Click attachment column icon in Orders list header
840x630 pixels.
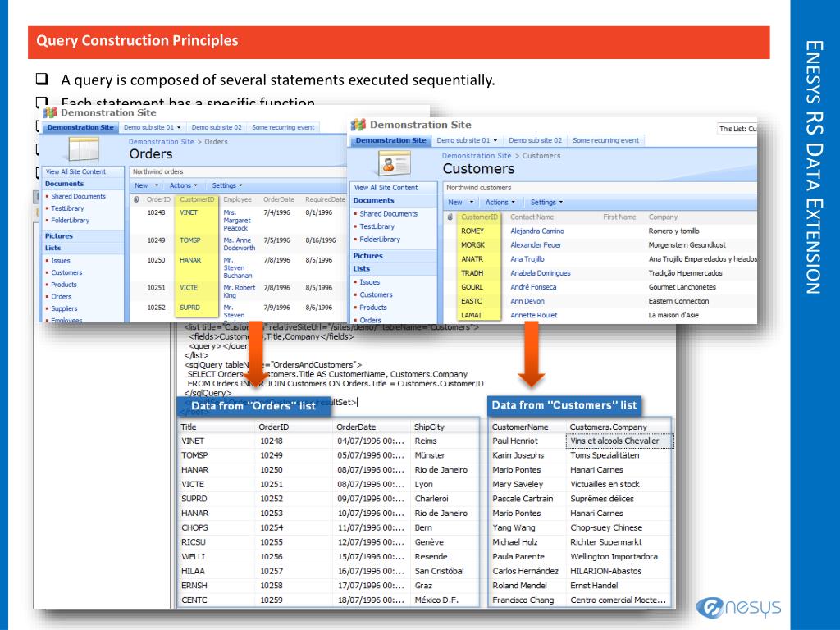click(x=136, y=199)
